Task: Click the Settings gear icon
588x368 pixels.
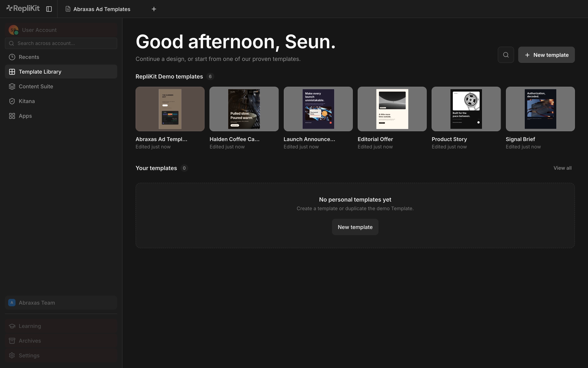Action: (12, 356)
